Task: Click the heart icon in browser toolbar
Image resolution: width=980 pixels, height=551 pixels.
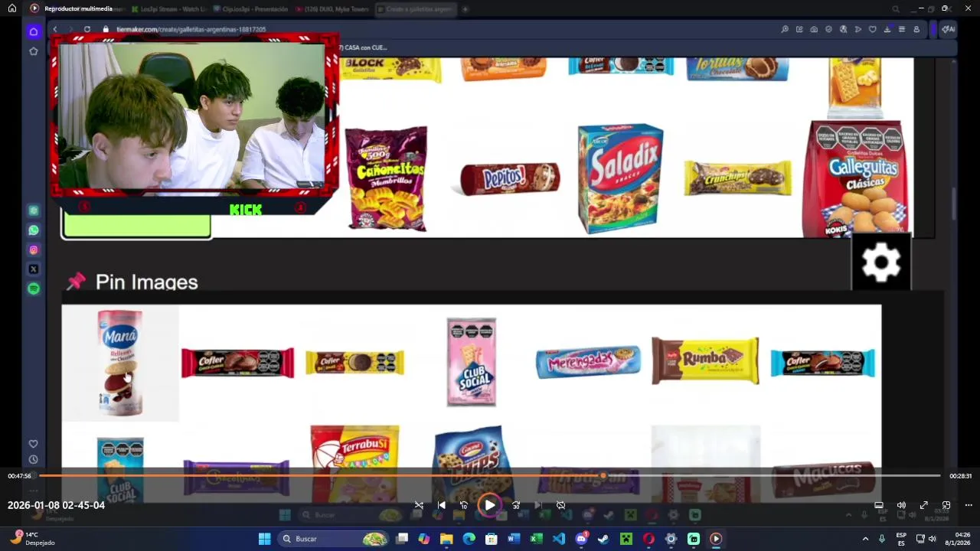Action: (x=872, y=29)
